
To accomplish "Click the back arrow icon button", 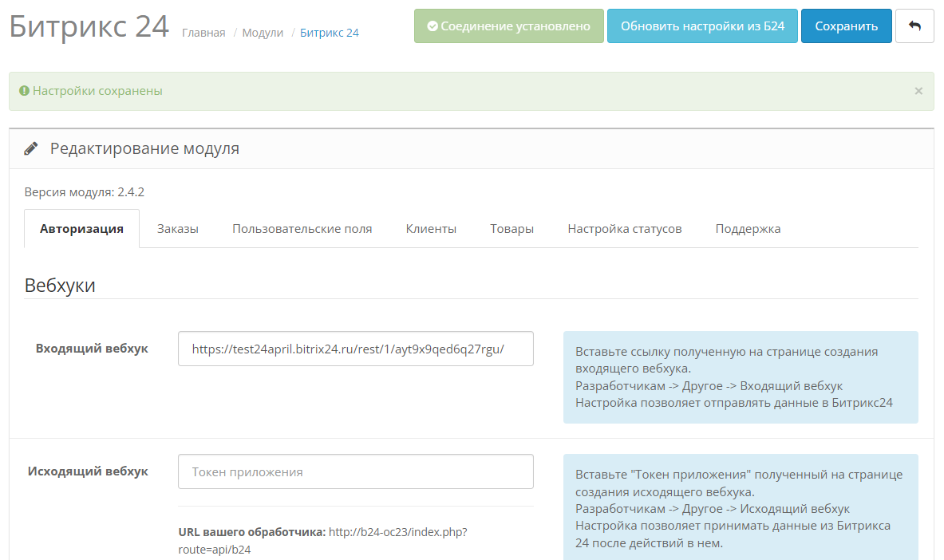I will [914, 26].
